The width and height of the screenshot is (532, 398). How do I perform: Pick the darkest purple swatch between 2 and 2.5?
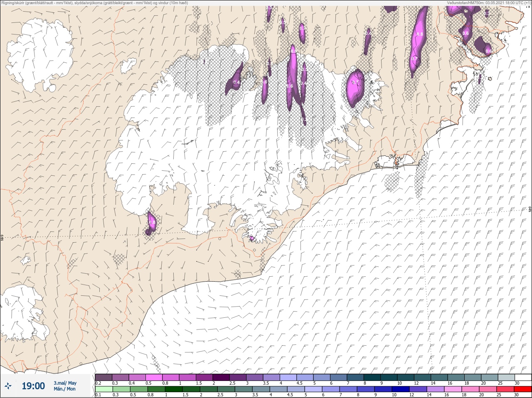pos(221,377)
